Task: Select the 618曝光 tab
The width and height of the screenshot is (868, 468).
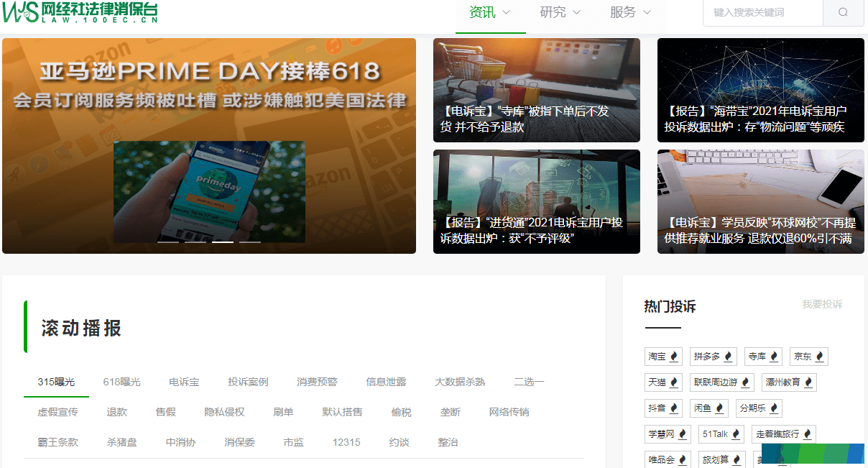Action: [x=121, y=382]
